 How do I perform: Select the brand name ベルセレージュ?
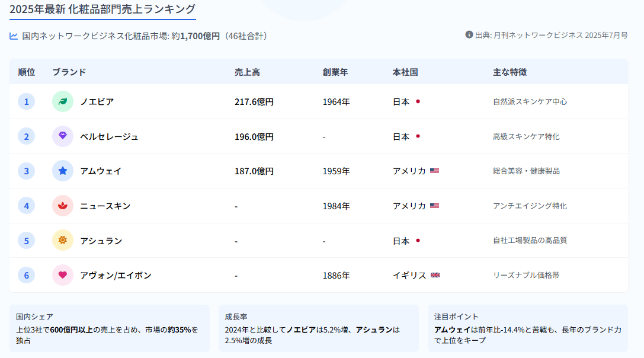pos(109,136)
